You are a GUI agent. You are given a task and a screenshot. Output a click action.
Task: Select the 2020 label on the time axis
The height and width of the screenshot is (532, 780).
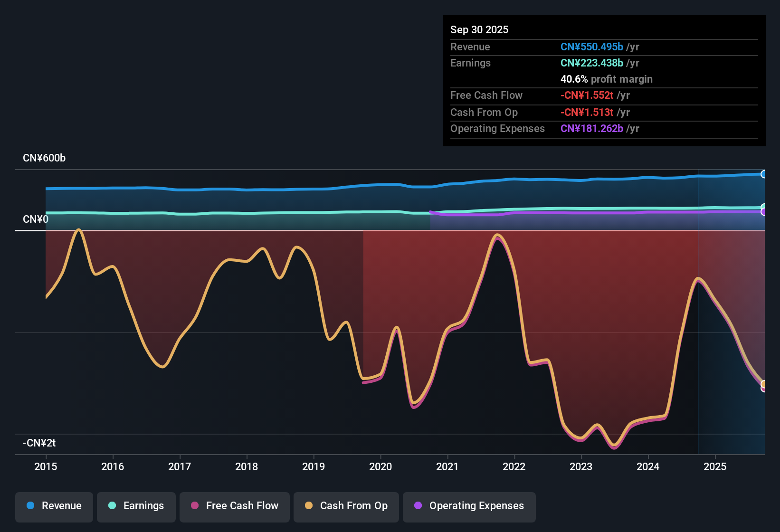[380, 467]
